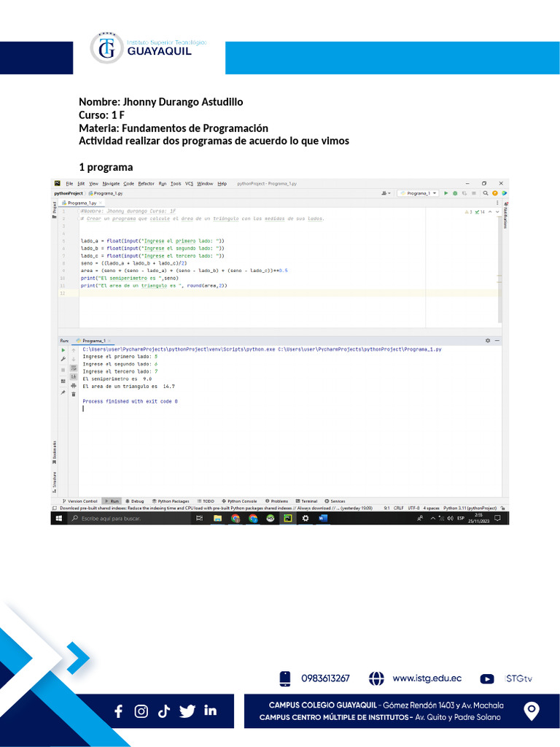Pin the Run tab with pushpin icon
560x747 pixels.
pyautogui.click(x=63, y=392)
